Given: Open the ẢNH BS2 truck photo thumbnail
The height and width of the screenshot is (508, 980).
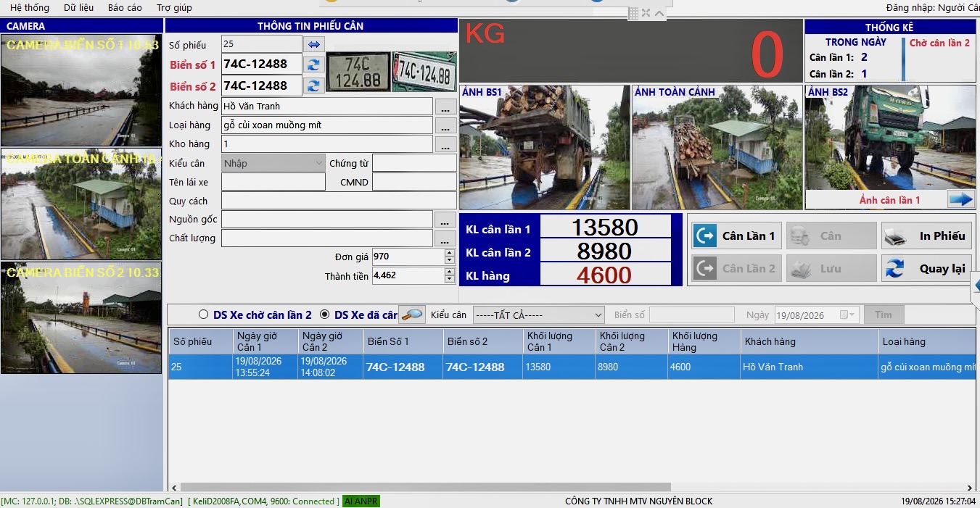Looking at the screenshot, I should click(x=891, y=138).
